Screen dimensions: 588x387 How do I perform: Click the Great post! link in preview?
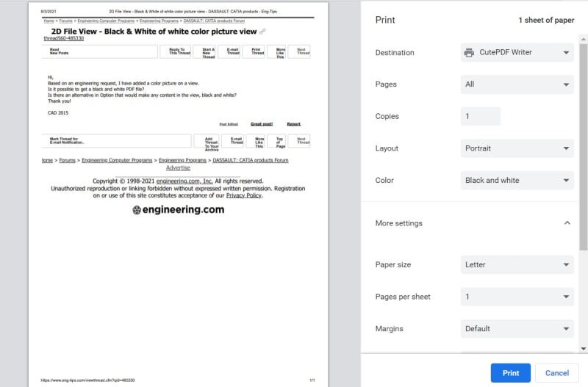(x=262, y=124)
